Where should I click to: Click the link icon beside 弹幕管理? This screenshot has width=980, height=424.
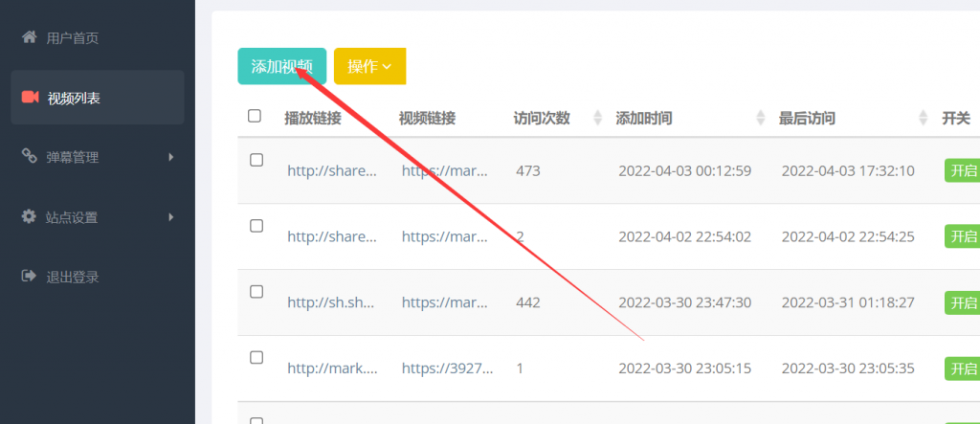coord(30,156)
